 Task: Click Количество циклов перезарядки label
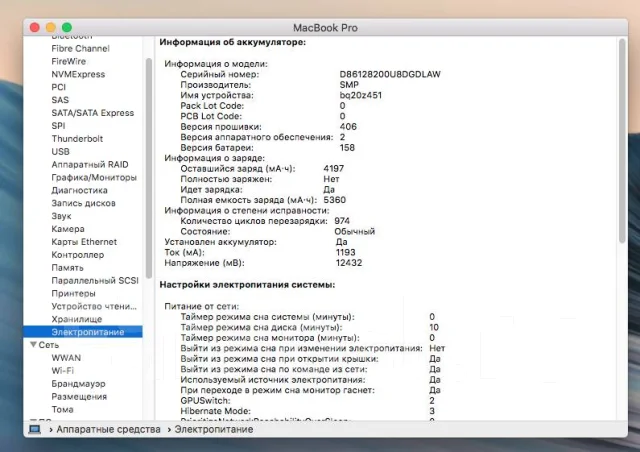click(254, 221)
